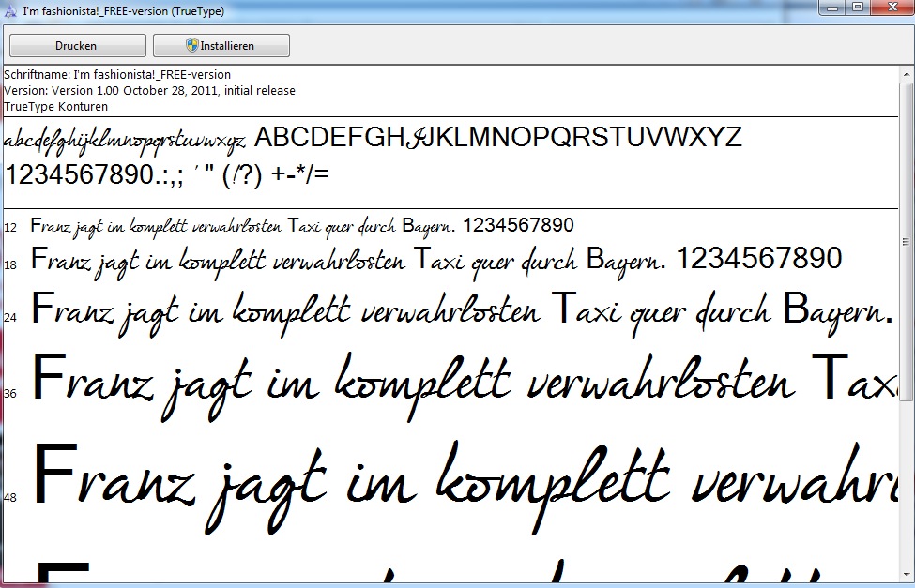Viewport: 915px width, 588px height.
Task: Click the font viewer title bar icon
Action: coord(10,11)
